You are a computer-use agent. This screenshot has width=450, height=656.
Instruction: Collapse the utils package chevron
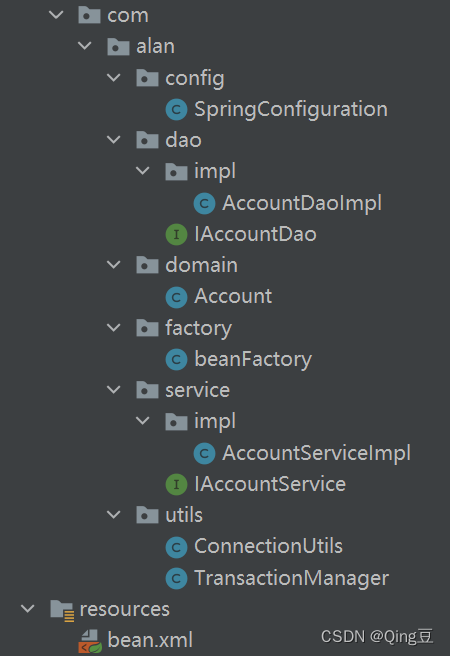coord(114,515)
